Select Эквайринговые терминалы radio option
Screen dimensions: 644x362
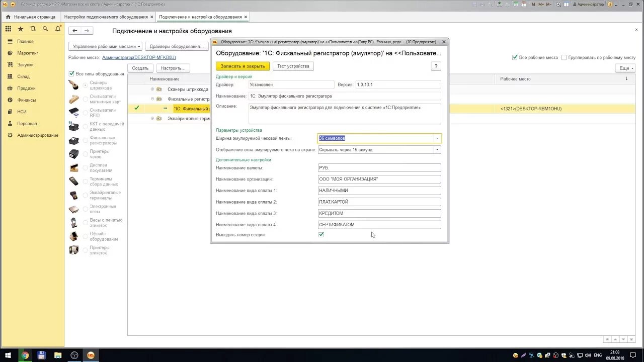(86, 195)
